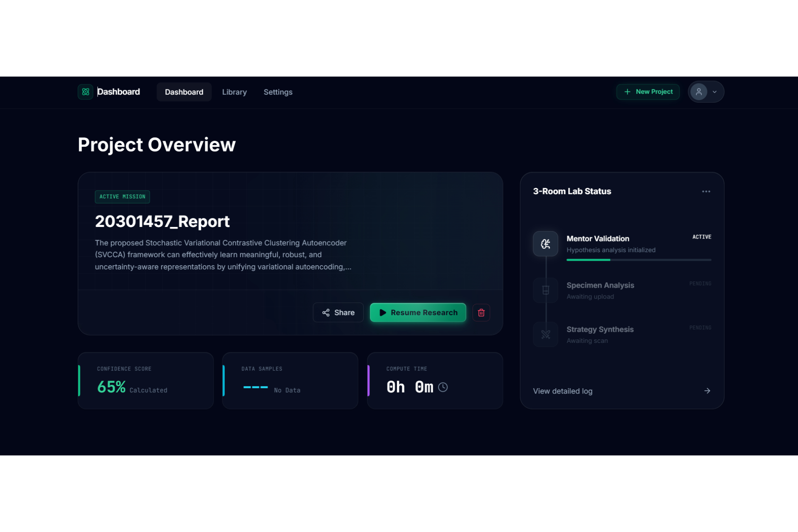Select the Dashboard navigation tab
This screenshot has width=798, height=532.
(184, 92)
